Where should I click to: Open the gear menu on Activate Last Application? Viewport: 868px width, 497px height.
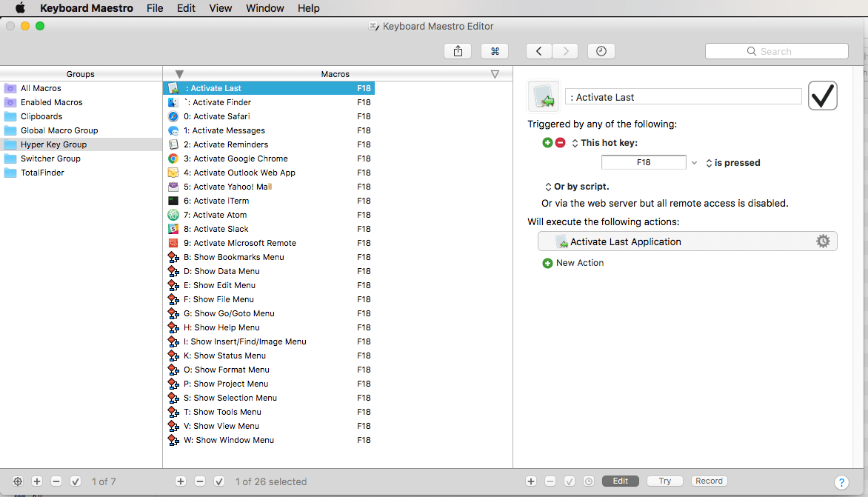[823, 241]
